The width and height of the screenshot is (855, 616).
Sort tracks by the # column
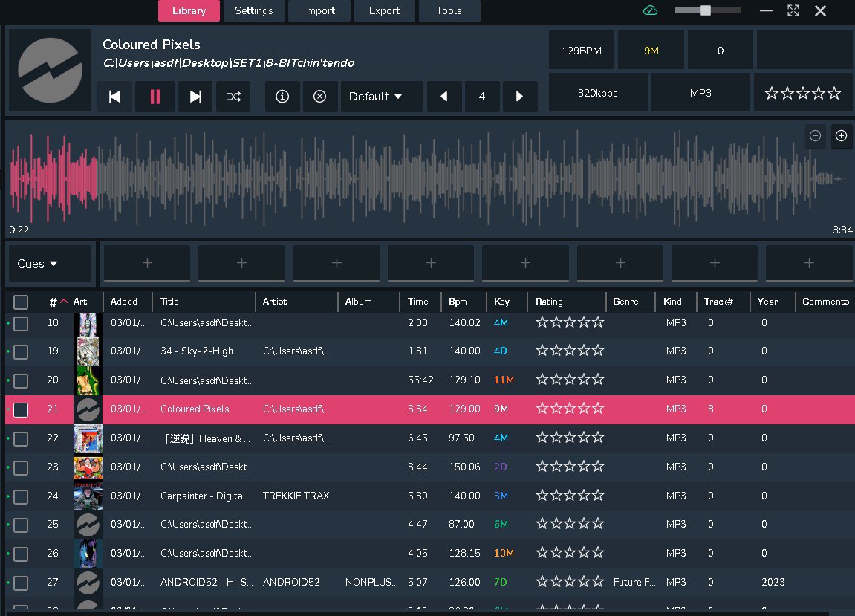[54, 302]
